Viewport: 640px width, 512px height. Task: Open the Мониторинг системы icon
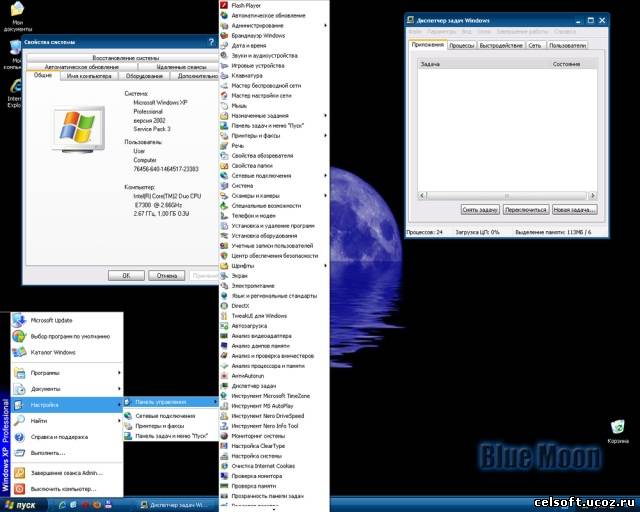[224, 436]
